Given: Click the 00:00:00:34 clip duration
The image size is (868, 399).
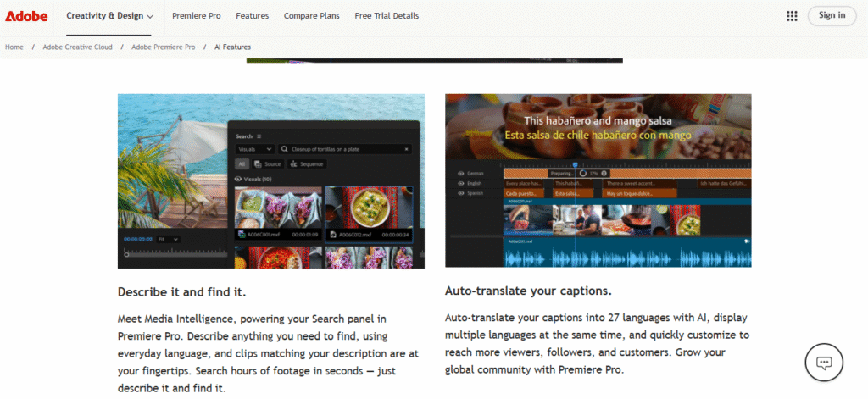Looking at the screenshot, I should pyautogui.click(x=395, y=235).
